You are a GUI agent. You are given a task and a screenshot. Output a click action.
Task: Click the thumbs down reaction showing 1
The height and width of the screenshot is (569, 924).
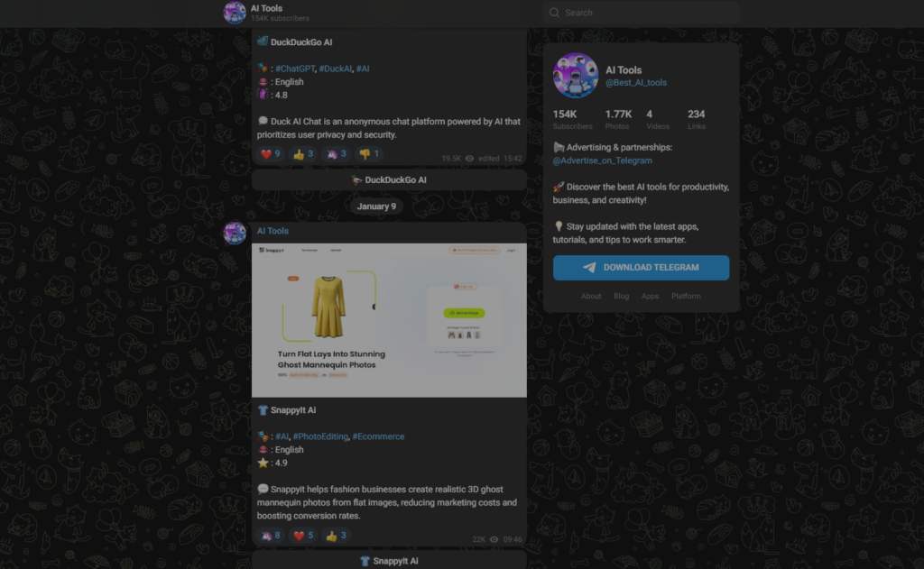pyautogui.click(x=369, y=154)
